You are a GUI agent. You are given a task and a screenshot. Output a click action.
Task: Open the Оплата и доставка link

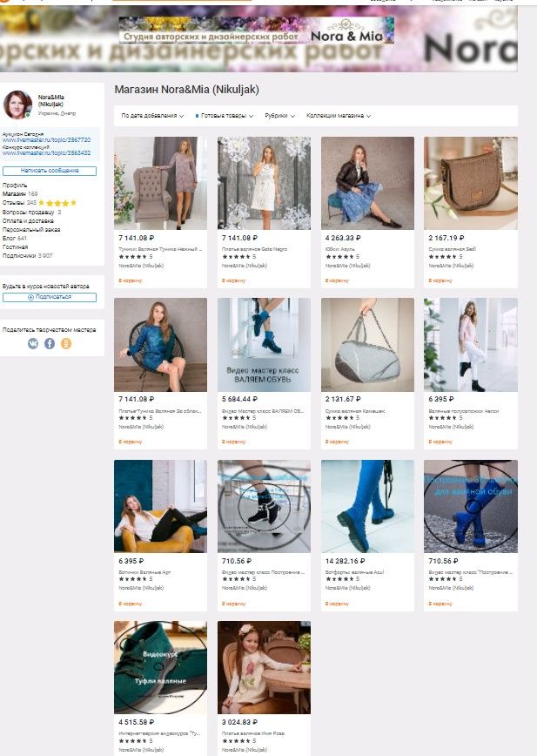coord(28,221)
